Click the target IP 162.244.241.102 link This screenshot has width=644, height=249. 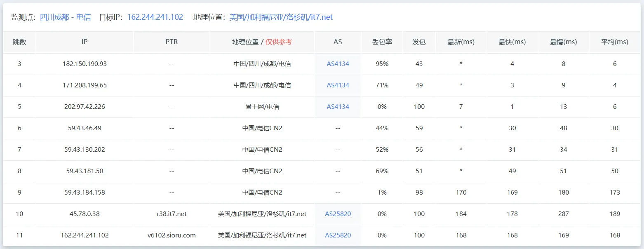point(155,17)
